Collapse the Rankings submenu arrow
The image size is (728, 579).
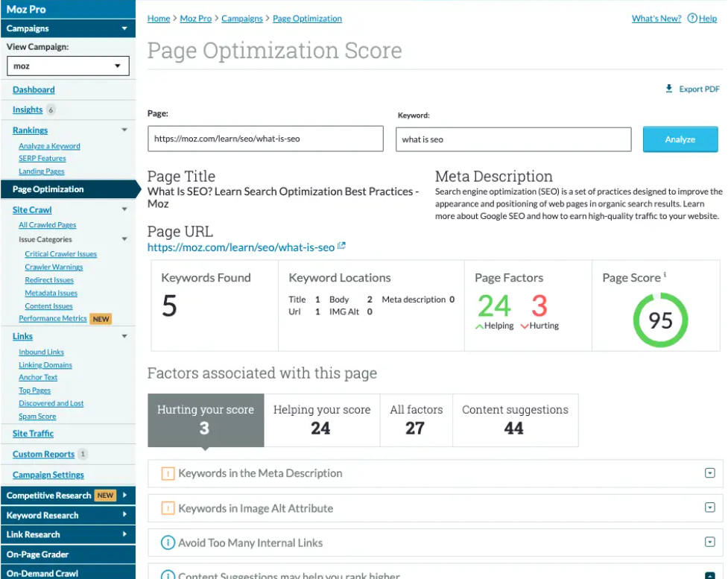124,130
